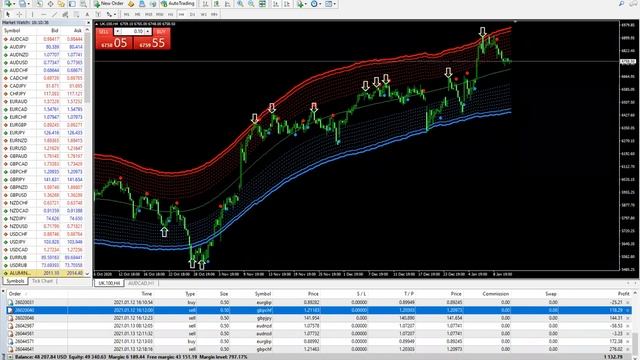Select the M15 timeframe button
The width and height of the screenshot is (640, 360).
149,14
